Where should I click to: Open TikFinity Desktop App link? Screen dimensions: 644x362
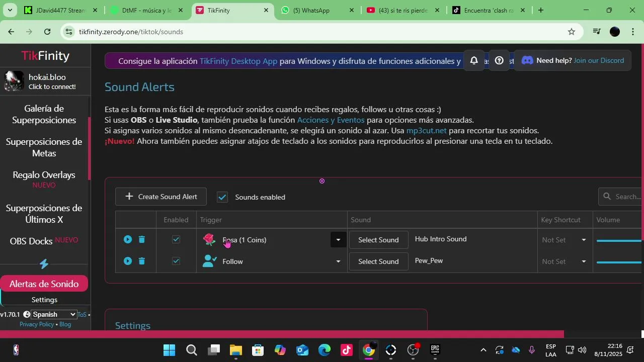pyautogui.click(x=238, y=61)
